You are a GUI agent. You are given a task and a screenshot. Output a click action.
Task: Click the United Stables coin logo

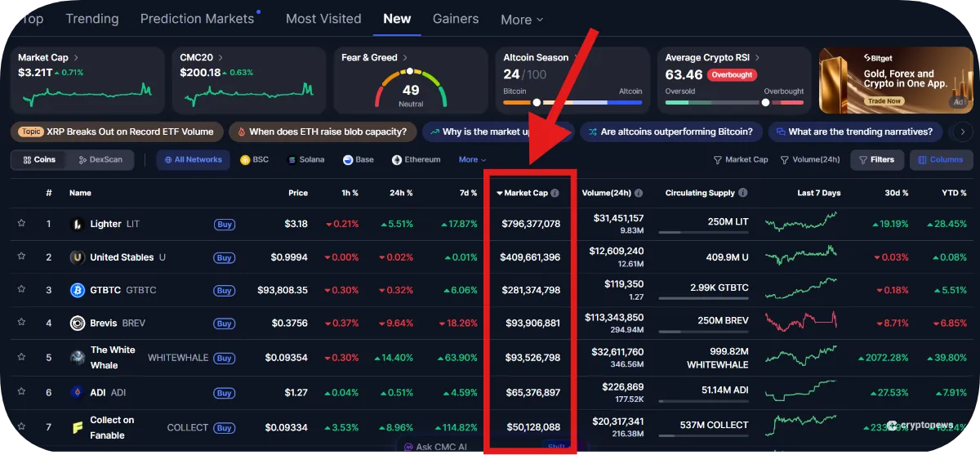(x=78, y=257)
